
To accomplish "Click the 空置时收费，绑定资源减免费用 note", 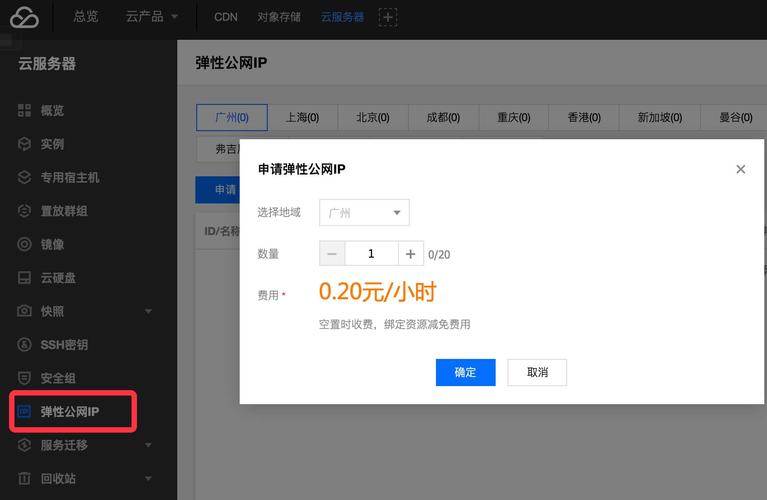I will [x=394, y=324].
